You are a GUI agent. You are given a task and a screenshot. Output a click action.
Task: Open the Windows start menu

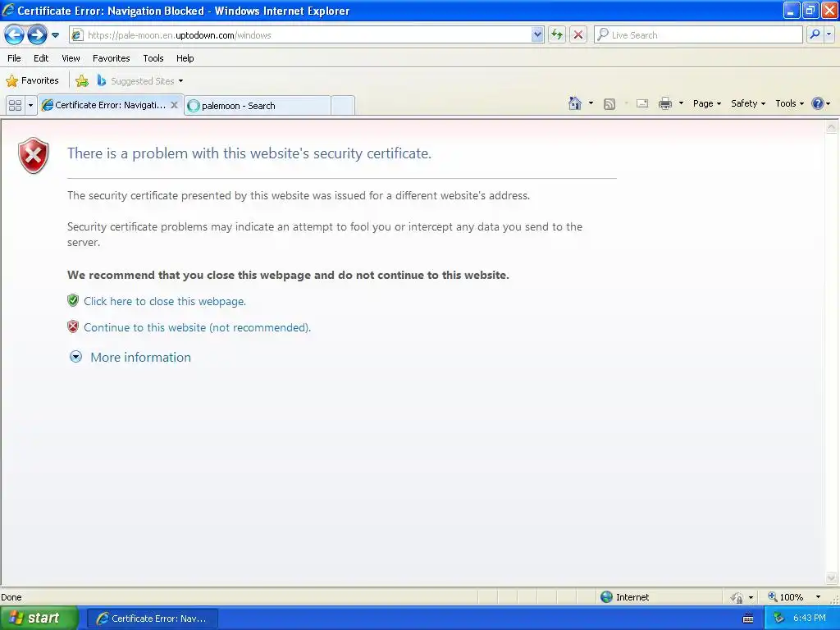39,618
